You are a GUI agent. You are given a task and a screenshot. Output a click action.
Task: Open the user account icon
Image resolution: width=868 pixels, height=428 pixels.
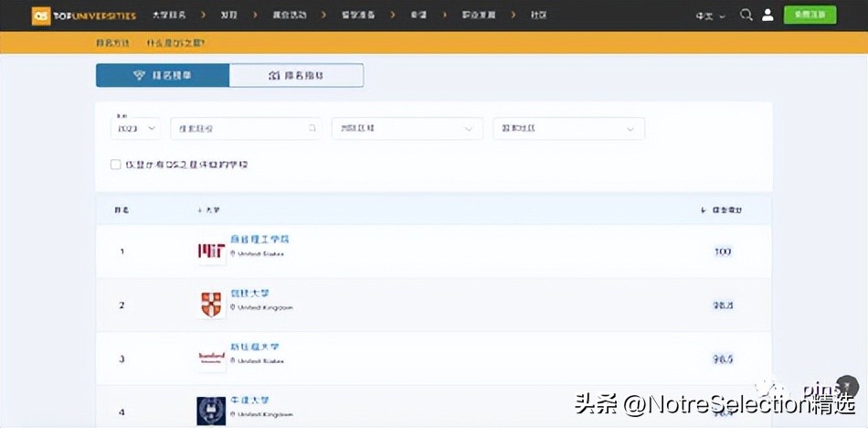[x=767, y=16]
